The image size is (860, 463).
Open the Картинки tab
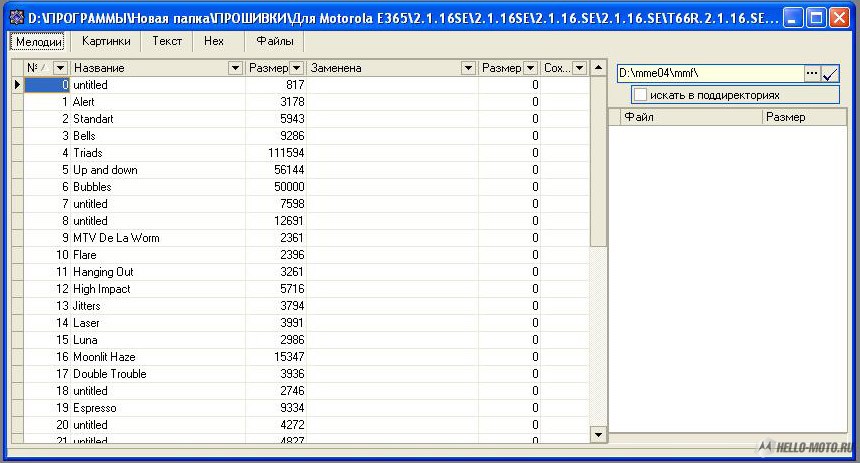(106, 41)
